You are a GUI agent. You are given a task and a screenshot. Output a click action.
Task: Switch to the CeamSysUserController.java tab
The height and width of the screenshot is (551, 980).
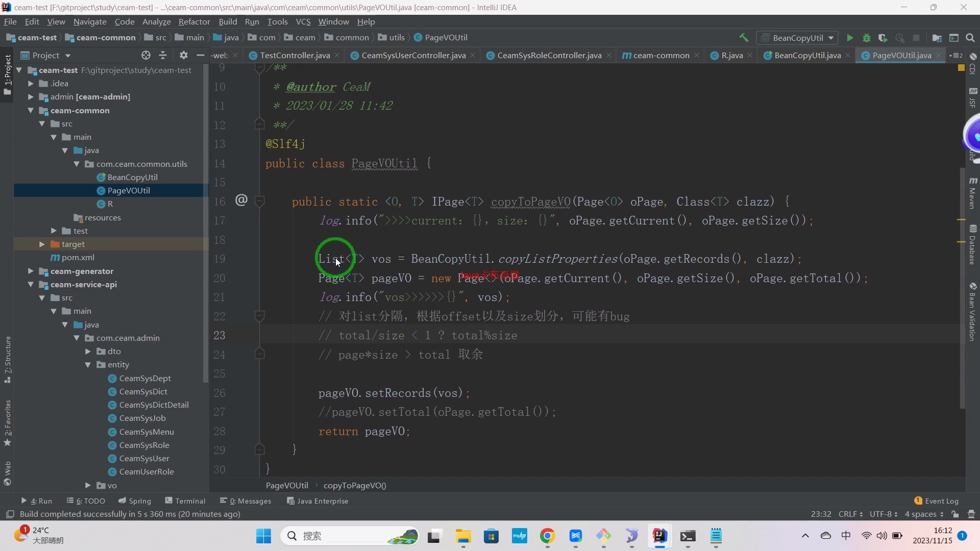413,56
